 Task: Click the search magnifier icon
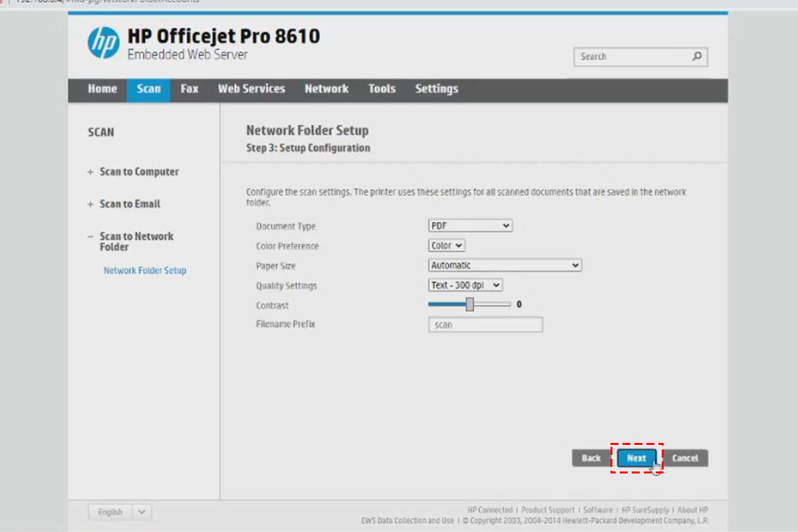[696, 57]
